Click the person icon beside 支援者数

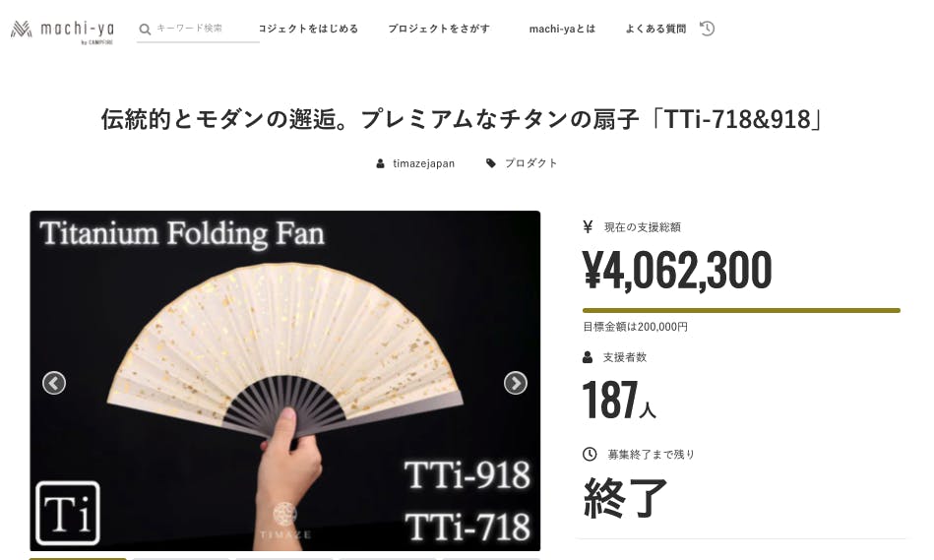(x=588, y=357)
